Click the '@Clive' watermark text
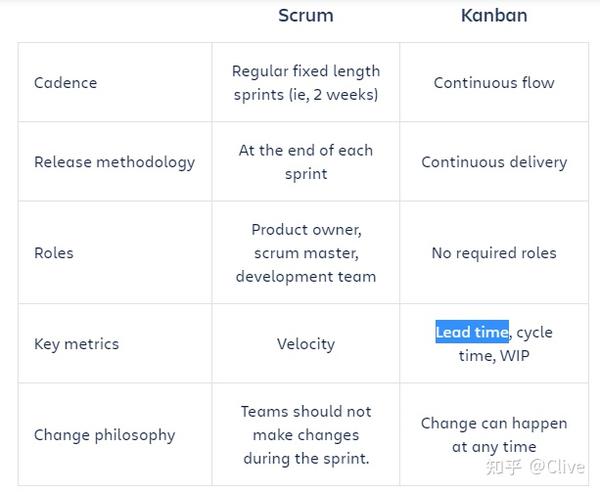This screenshot has width=600, height=492. tap(556, 467)
